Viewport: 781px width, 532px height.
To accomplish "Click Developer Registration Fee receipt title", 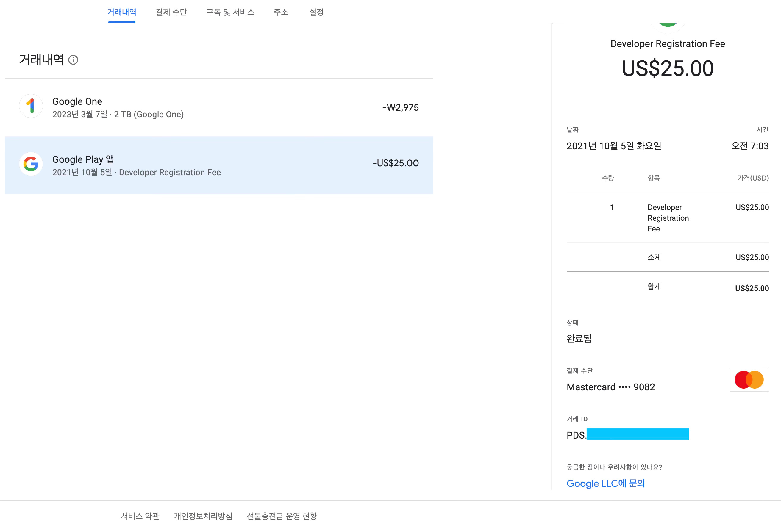I will 667,44.
